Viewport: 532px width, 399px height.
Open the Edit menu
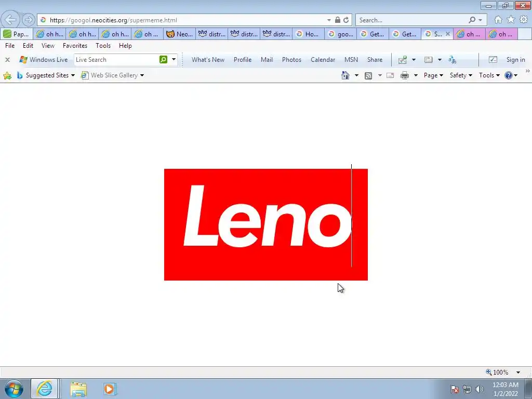28,46
